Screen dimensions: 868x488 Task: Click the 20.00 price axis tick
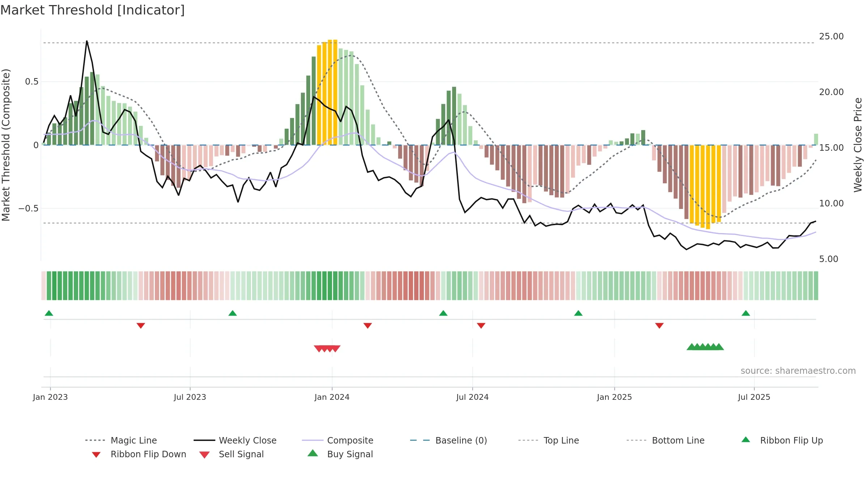pos(831,92)
